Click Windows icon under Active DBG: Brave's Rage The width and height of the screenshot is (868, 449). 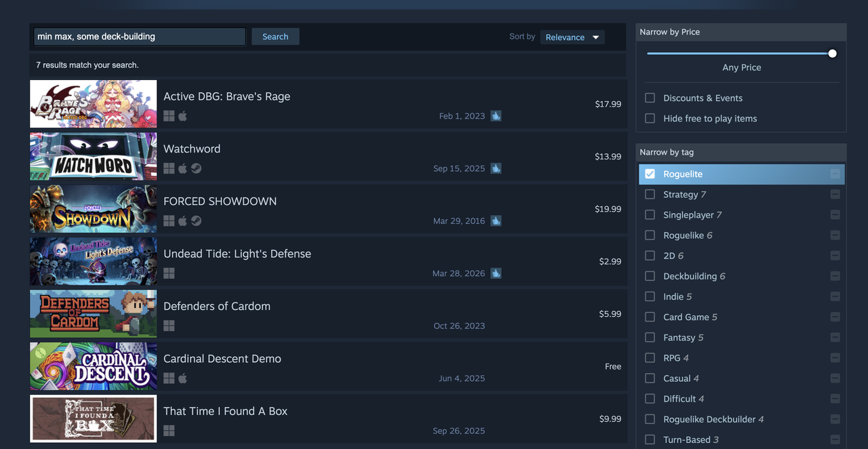tap(169, 116)
